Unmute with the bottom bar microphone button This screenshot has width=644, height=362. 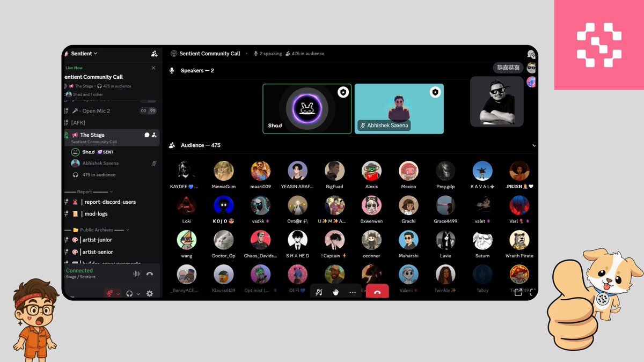click(x=319, y=292)
